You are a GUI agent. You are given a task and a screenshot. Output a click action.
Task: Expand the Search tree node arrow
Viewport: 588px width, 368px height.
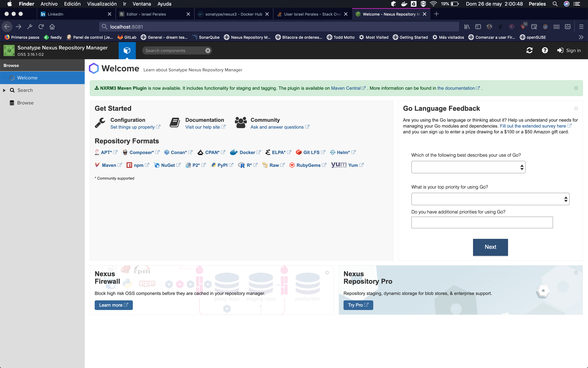pos(4,90)
